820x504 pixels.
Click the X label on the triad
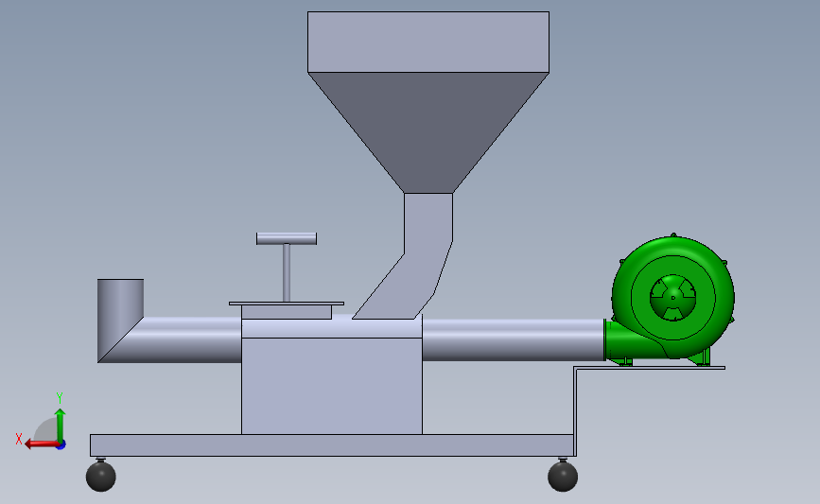pos(19,439)
